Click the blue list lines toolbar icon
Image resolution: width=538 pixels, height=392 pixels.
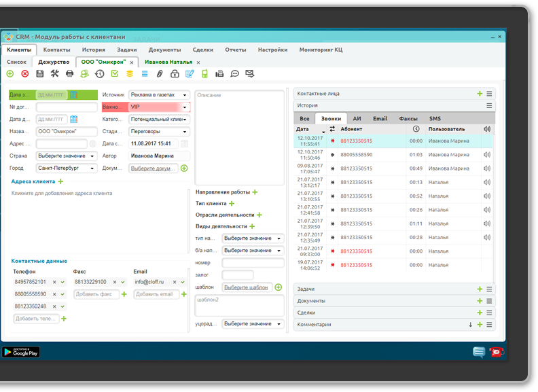[145, 74]
